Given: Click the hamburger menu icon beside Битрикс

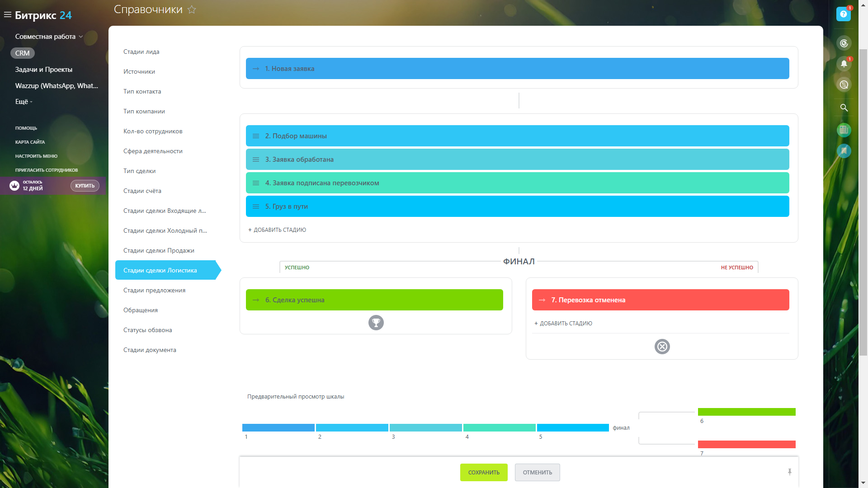Looking at the screenshot, I should click(x=7, y=15).
